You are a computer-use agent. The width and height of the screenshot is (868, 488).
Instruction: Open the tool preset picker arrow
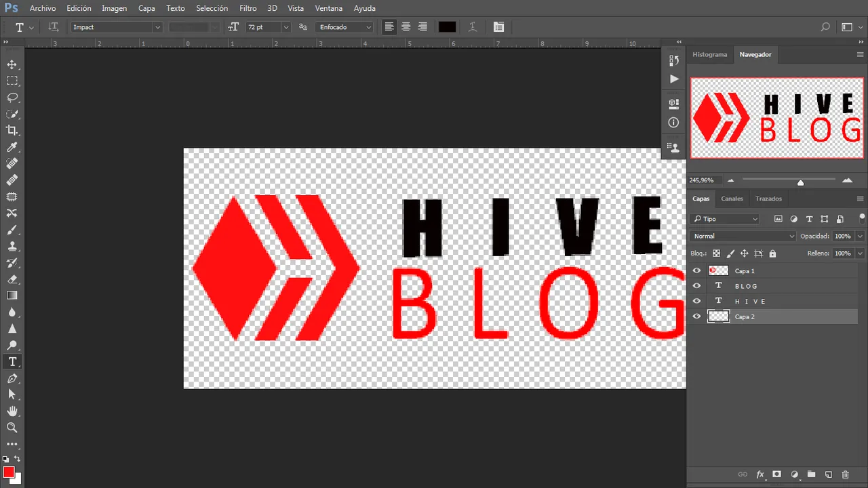(31, 28)
